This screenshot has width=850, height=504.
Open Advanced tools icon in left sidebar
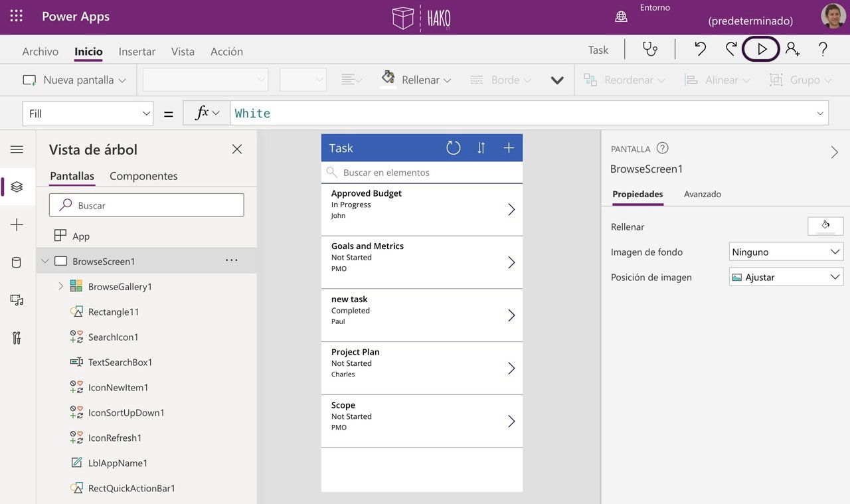pyautogui.click(x=17, y=338)
